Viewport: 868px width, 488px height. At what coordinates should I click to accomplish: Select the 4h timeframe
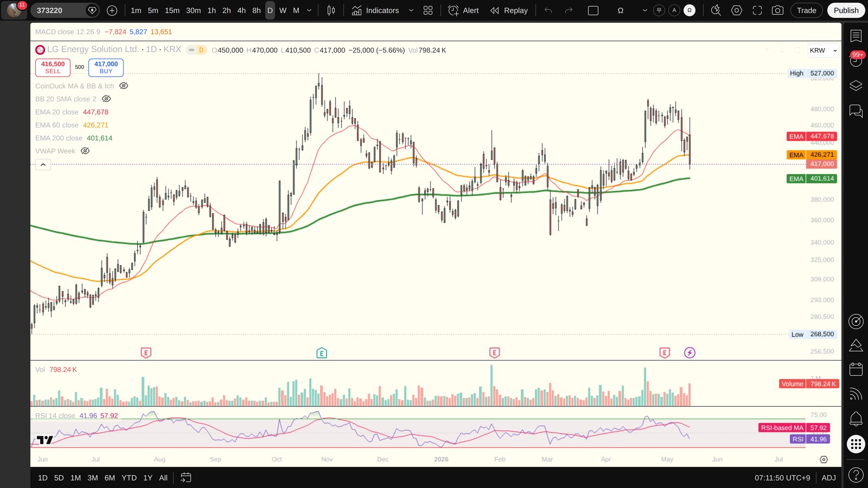tap(241, 10)
